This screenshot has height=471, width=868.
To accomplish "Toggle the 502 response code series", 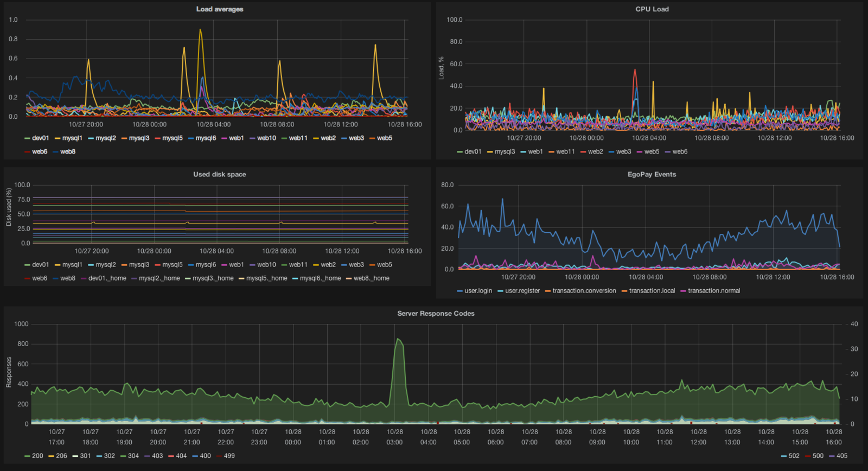I will (794, 456).
